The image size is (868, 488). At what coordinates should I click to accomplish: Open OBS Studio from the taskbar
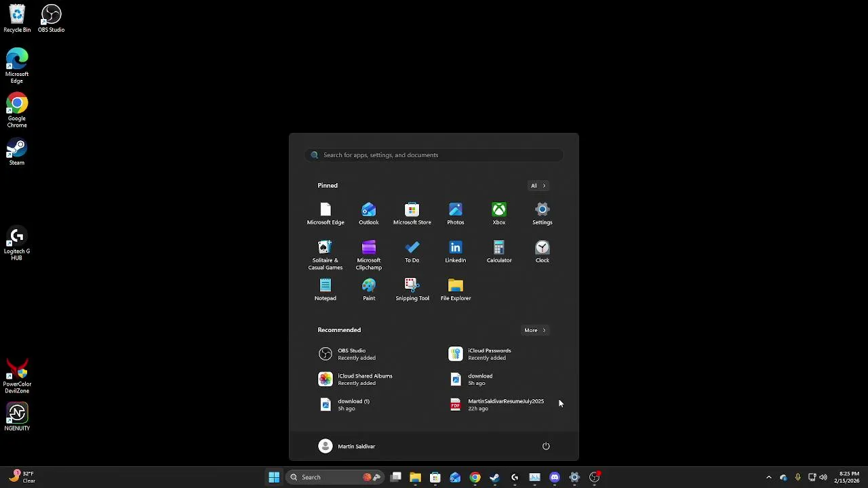click(595, 477)
